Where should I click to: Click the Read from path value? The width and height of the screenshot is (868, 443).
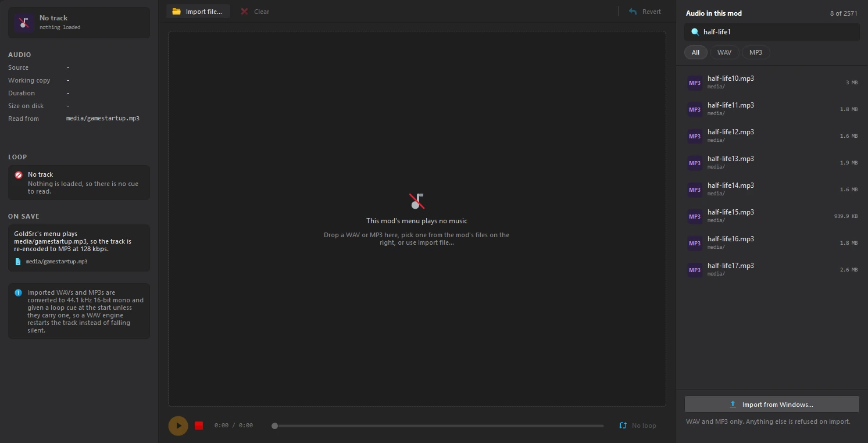[x=103, y=119]
